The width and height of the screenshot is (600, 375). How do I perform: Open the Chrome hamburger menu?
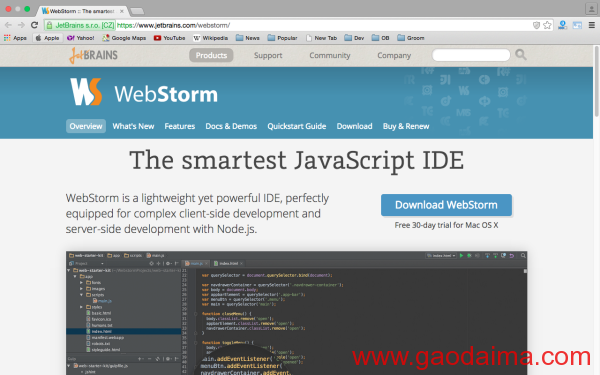pos(592,25)
